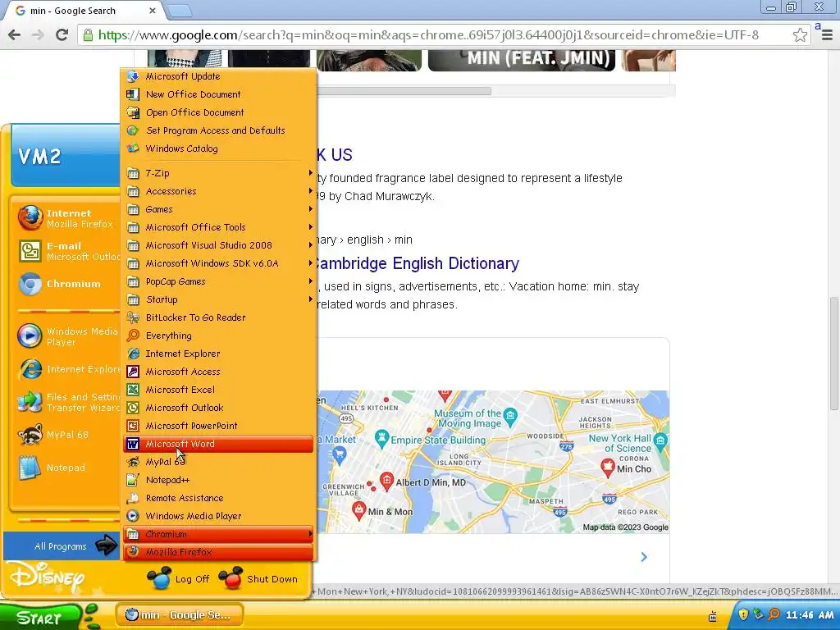Open Windows Catalog

pos(218,148)
